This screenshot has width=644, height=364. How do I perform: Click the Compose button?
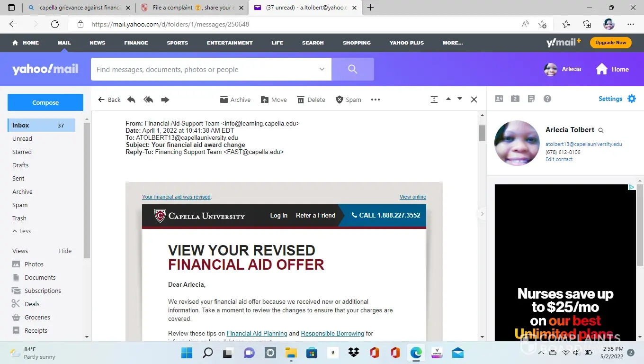[x=45, y=102]
